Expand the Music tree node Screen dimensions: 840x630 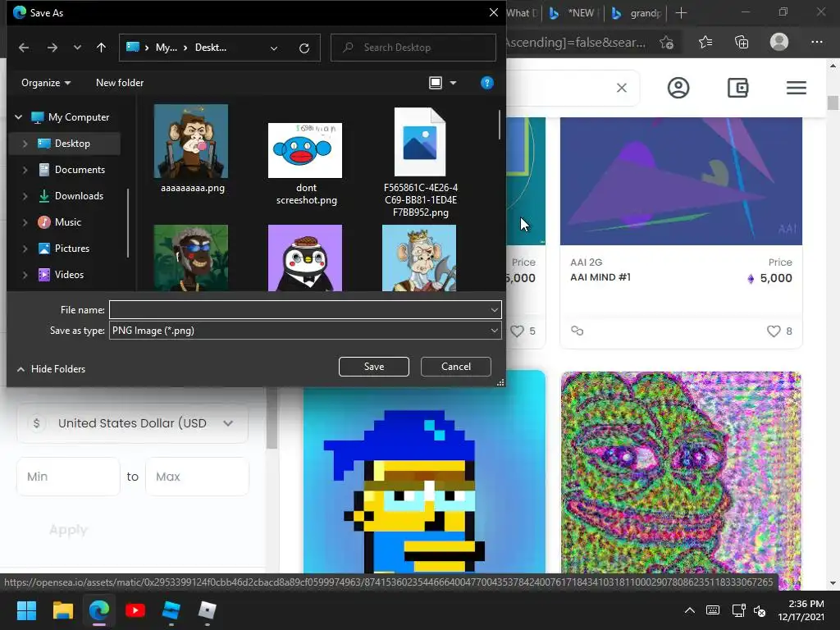[x=25, y=222]
